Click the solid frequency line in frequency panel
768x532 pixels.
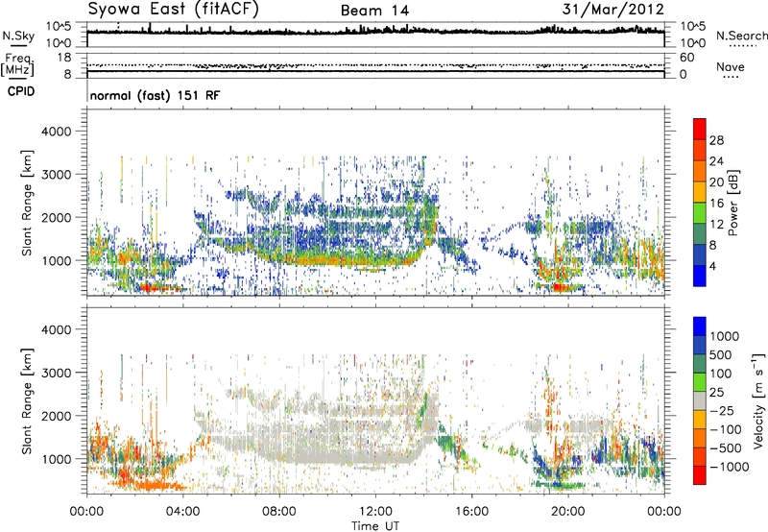(x=375, y=71)
